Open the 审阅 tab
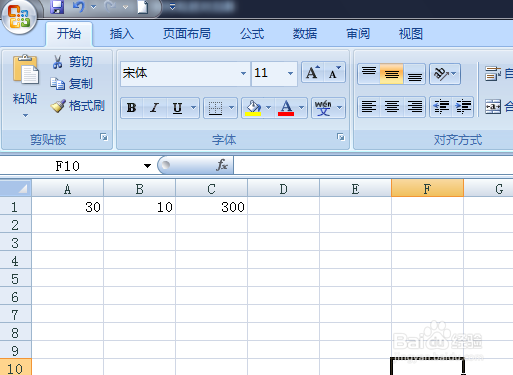This screenshot has width=513, height=375. 358,34
